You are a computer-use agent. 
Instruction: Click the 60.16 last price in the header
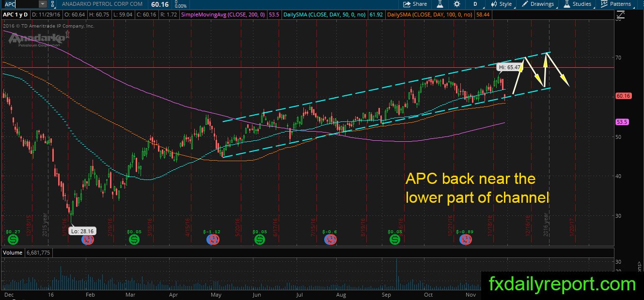[x=159, y=4]
